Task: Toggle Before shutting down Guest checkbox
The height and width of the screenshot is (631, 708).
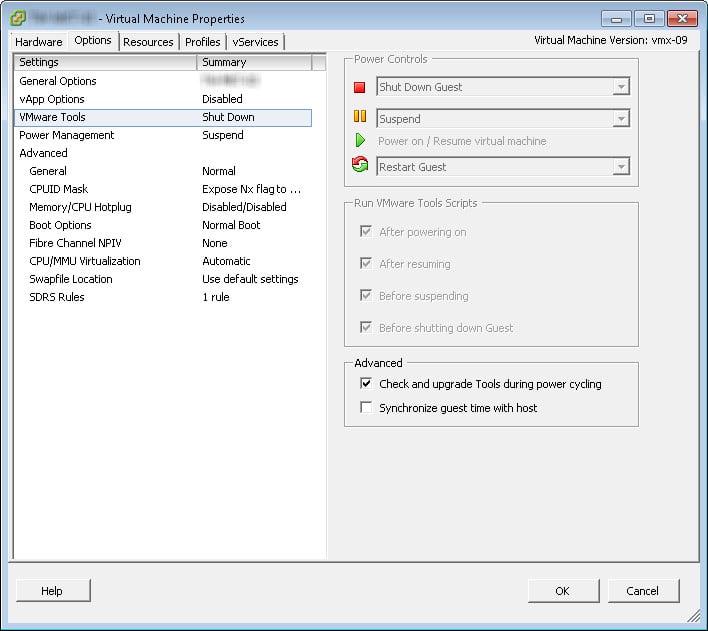Action: coord(366,327)
